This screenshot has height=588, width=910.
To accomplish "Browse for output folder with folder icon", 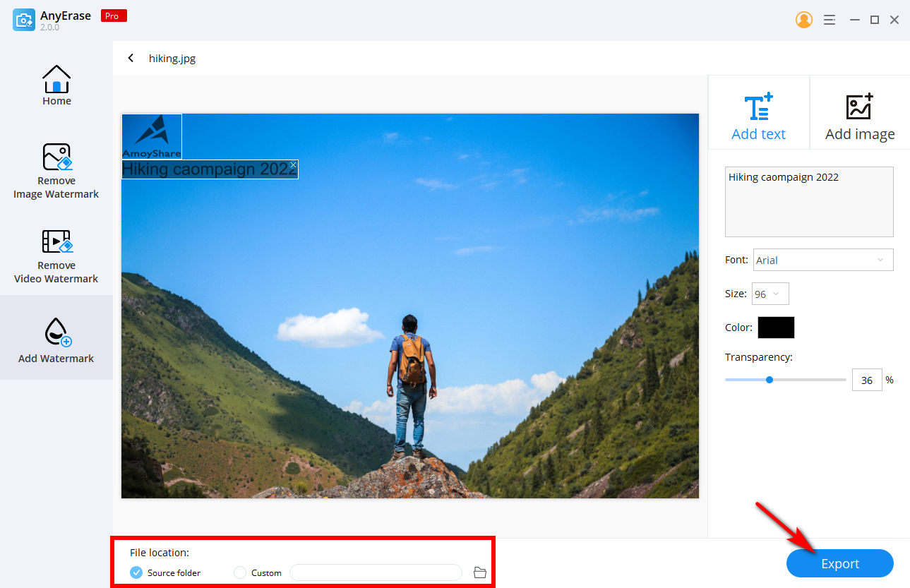I will coord(480,572).
